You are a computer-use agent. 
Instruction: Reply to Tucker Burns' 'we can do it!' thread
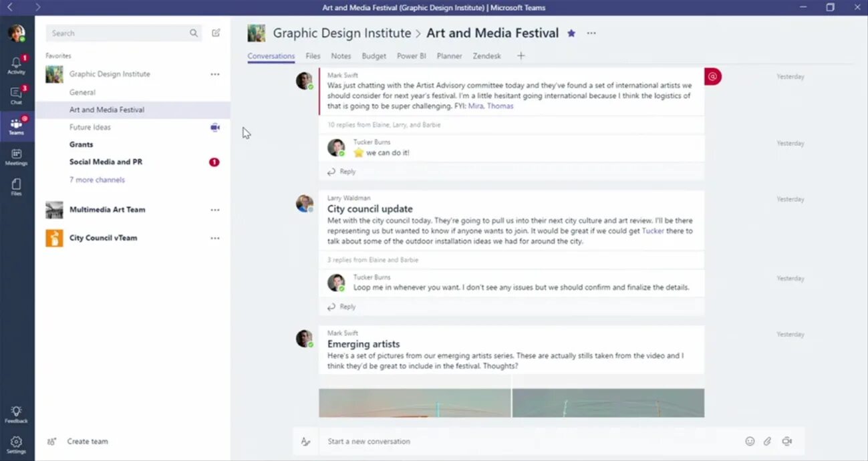click(341, 172)
